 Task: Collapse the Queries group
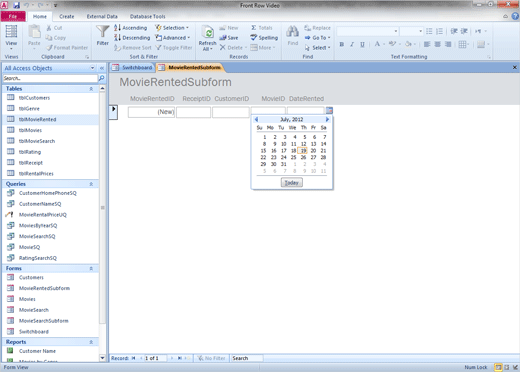point(91,184)
